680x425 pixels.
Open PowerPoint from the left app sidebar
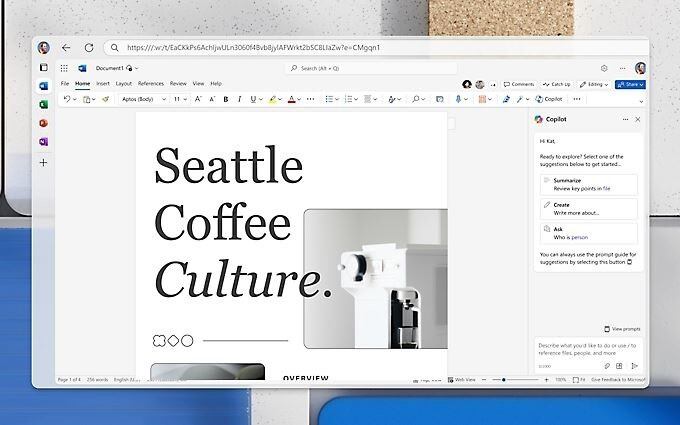pos(43,123)
